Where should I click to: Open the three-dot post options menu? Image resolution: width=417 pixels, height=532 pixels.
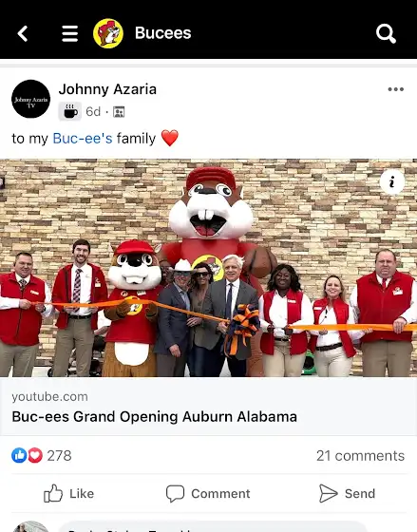395,89
